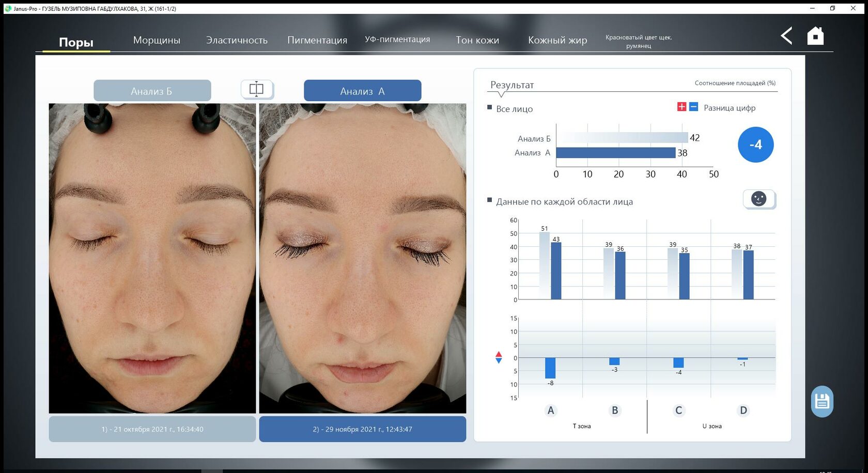This screenshot has width=868, height=473.
Task: Click the zone D blue bar labeled 37
Action: coord(748,275)
